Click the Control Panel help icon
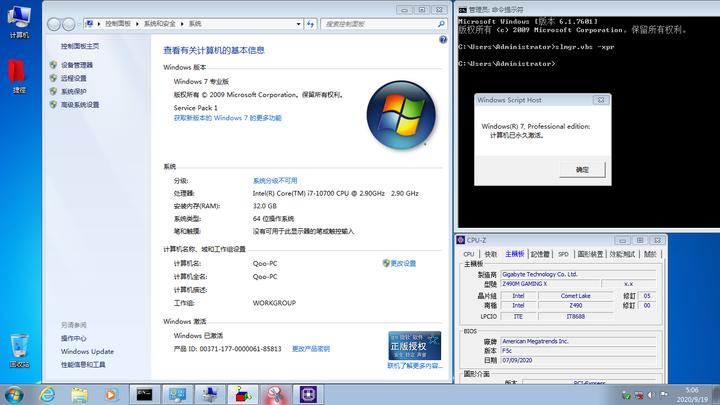This screenshot has width=720, height=405. pos(443,40)
